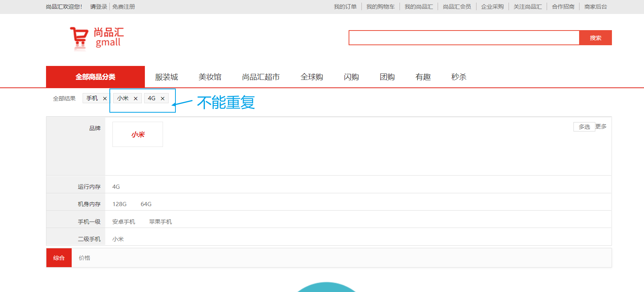The image size is (644, 292).
Task: Open 全球购 navigation item
Action: tap(312, 77)
